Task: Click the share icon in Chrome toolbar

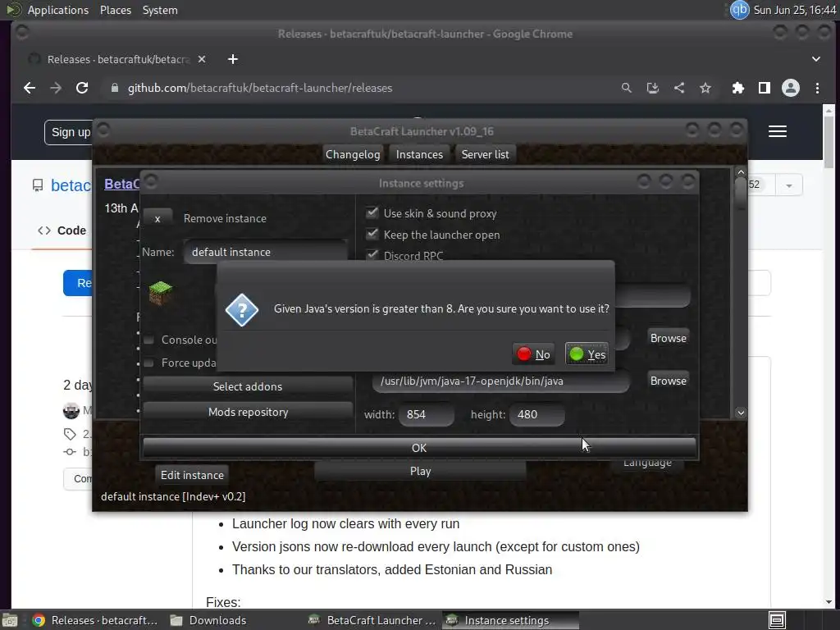Action: point(678,88)
